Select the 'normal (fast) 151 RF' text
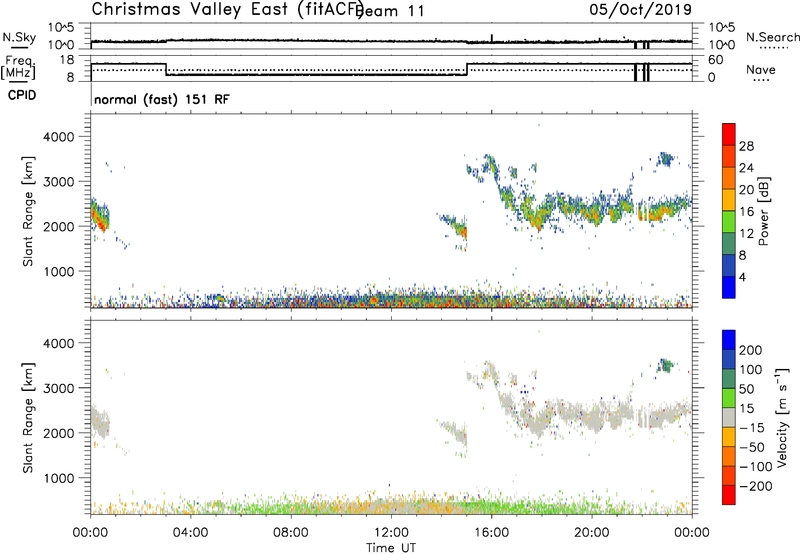800x554 pixels. click(x=162, y=99)
